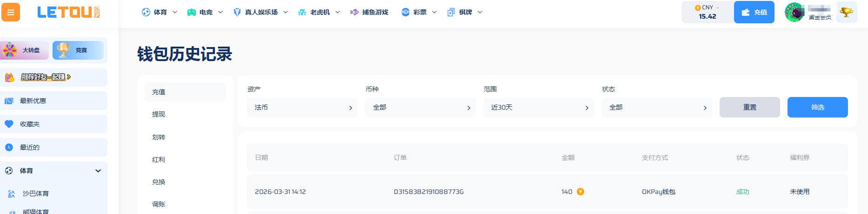The width and height of the screenshot is (868, 214).
Task: Open the user avatar profile
Action: tap(795, 12)
